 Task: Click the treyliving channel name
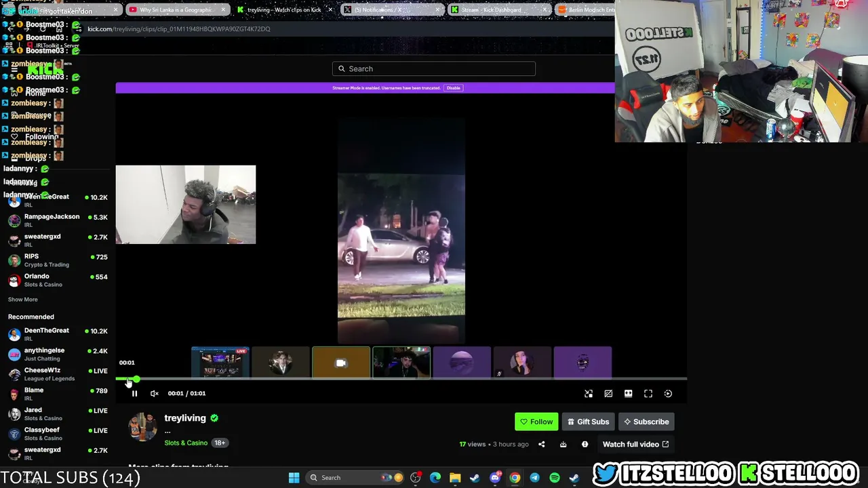pyautogui.click(x=185, y=418)
